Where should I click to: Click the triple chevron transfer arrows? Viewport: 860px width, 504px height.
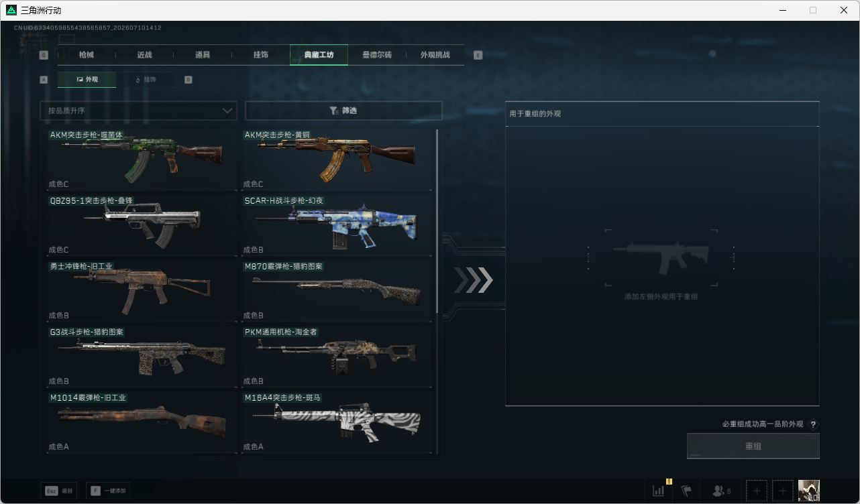click(x=474, y=280)
